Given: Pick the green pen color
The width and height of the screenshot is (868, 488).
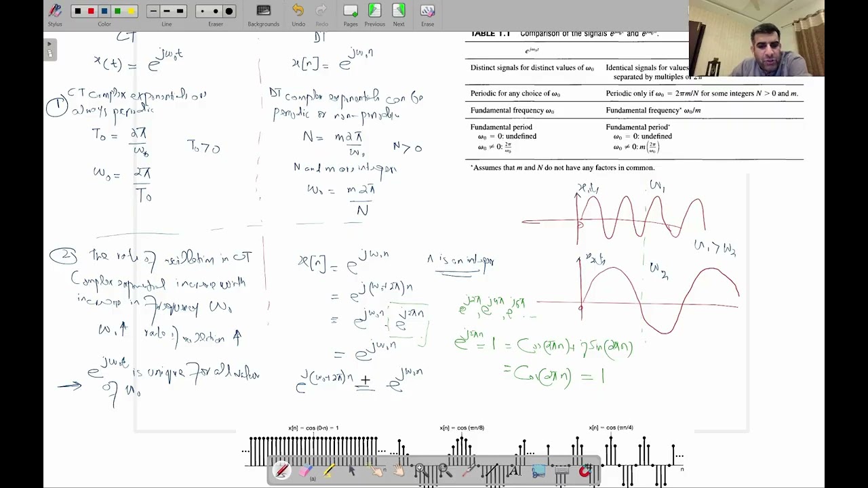Looking at the screenshot, I should click(x=117, y=11).
